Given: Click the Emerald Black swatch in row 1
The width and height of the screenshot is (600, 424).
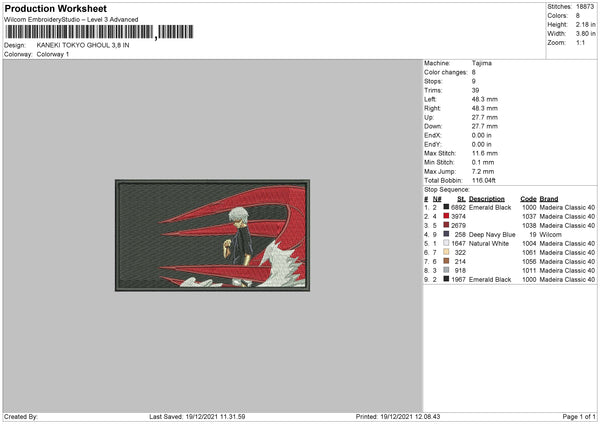Looking at the screenshot, I should (x=446, y=207).
